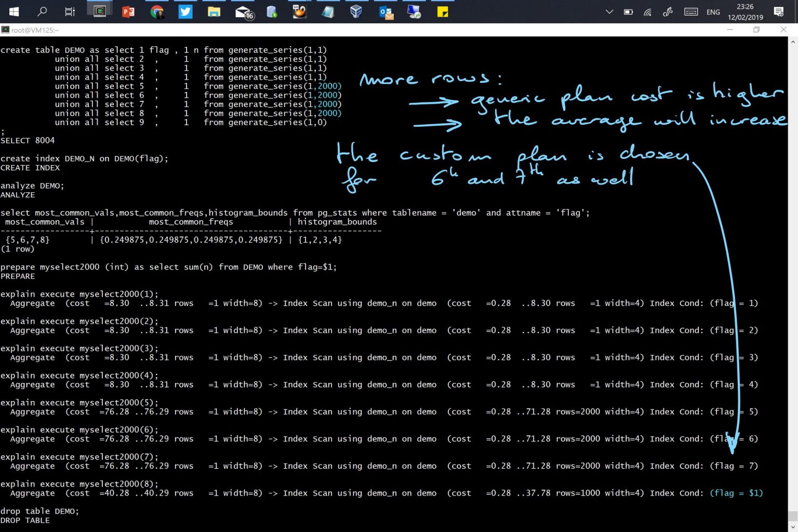This screenshot has width=798, height=532.
Task: Open Sticky Notes yellow icon
Action: [443, 11]
